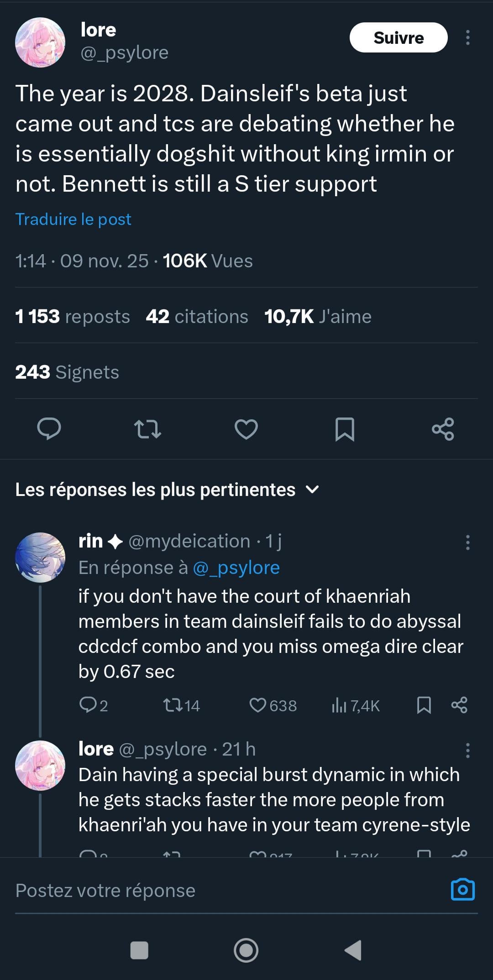Repost lore's main post
The height and width of the screenshot is (980, 493).
(x=147, y=429)
